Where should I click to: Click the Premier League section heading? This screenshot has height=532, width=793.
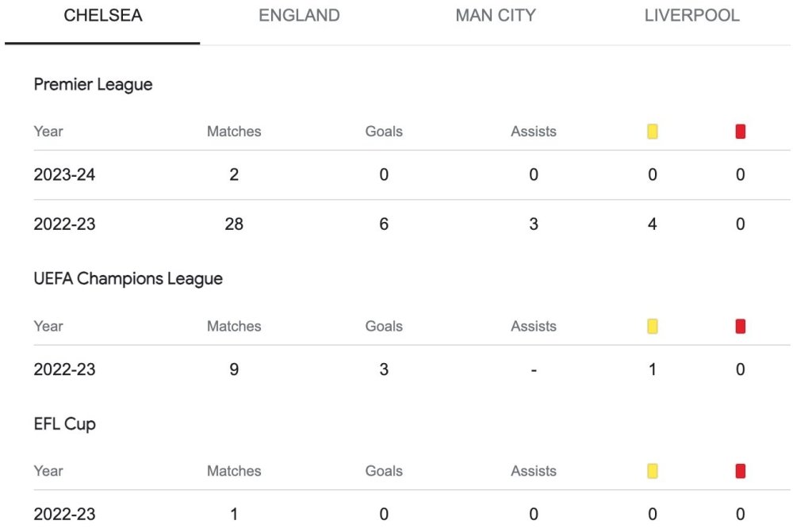(x=93, y=85)
